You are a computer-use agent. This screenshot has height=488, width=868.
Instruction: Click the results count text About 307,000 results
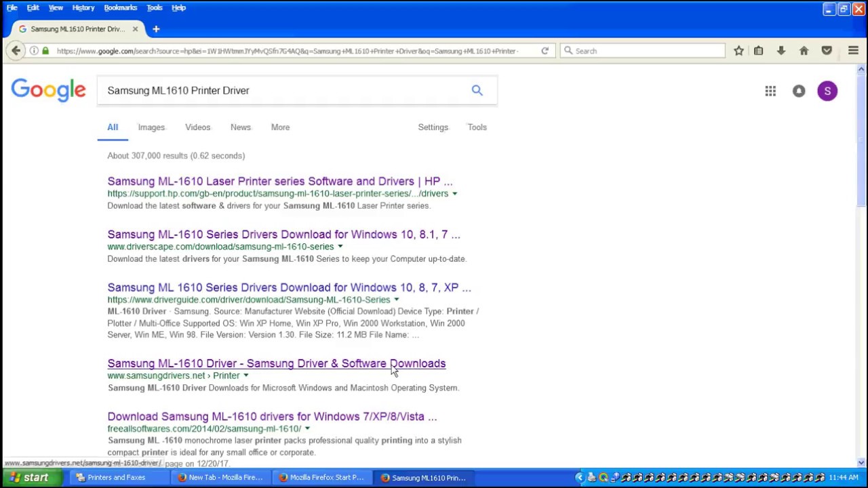[176, 156]
